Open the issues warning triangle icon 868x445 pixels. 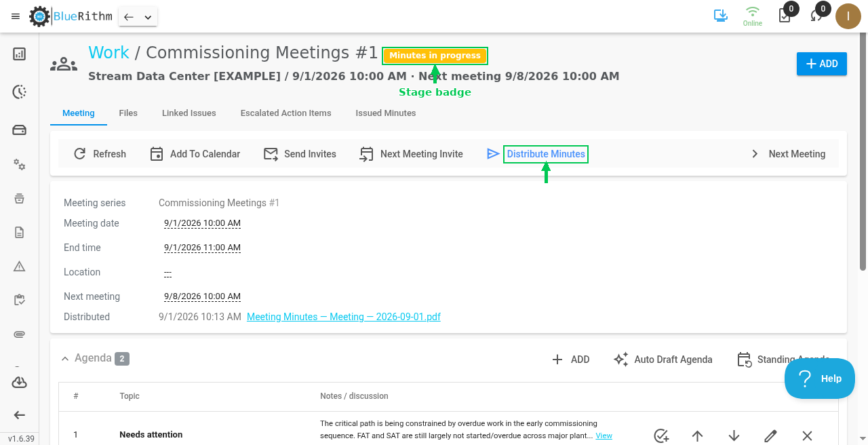click(20, 267)
